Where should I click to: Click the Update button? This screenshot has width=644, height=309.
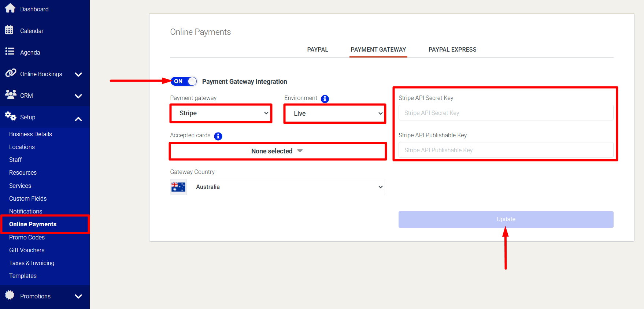click(506, 219)
